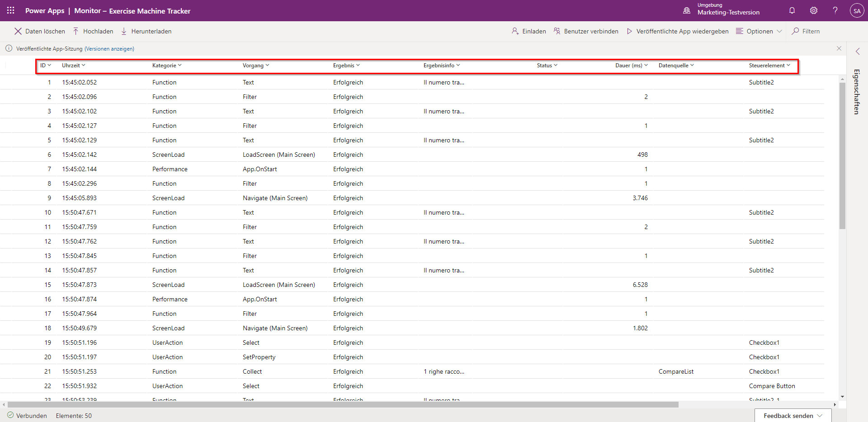
Task: Open settings via the gear icon
Action: pyautogui.click(x=814, y=10)
